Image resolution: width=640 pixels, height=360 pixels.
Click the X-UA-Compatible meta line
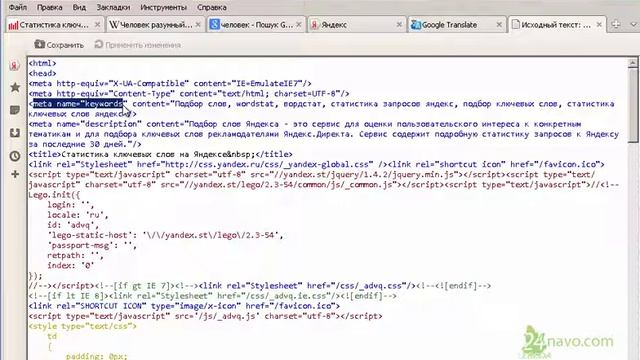pos(170,83)
